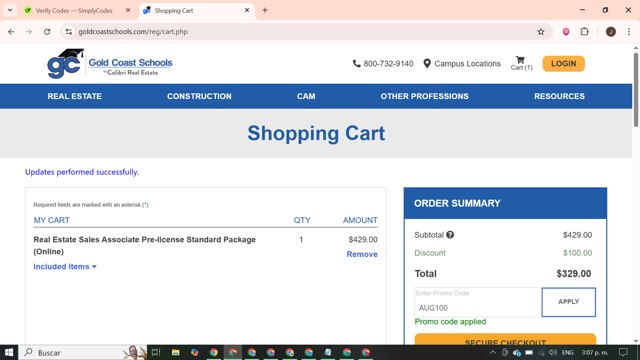This screenshot has height=360, width=640.
Task: Click the Windows Buscar search box
Action: point(82,352)
